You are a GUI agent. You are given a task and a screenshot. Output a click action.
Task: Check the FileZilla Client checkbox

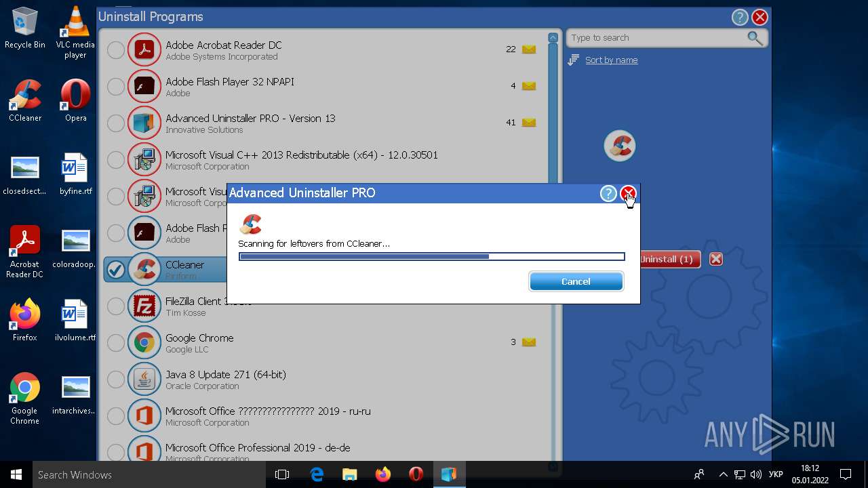click(116, 306)
